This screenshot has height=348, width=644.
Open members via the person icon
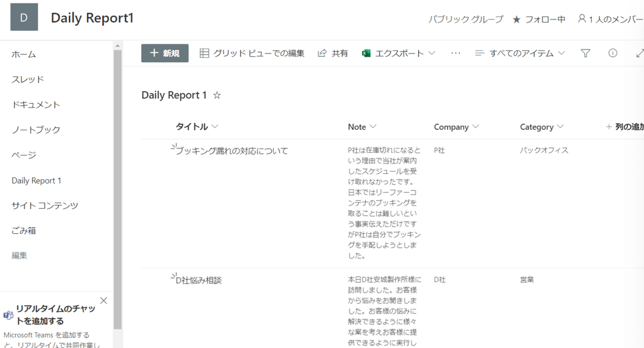(582, 18)
